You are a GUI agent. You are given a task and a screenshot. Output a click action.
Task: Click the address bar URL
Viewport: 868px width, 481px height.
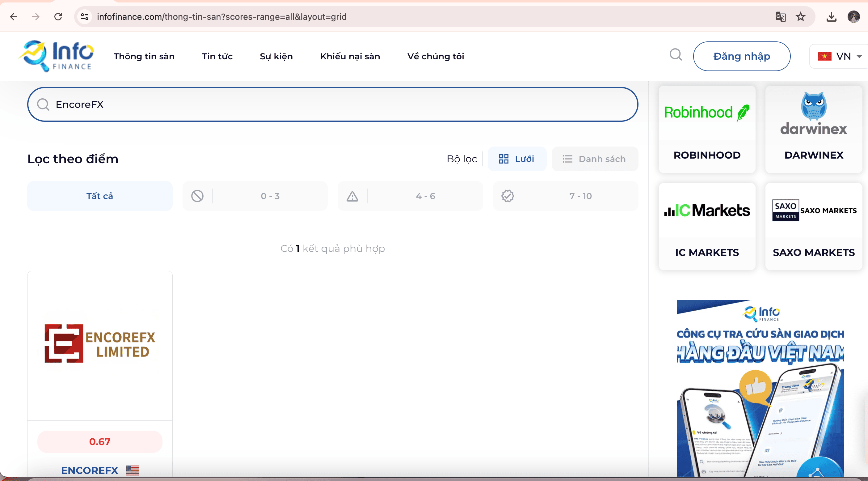click(222, 16)
